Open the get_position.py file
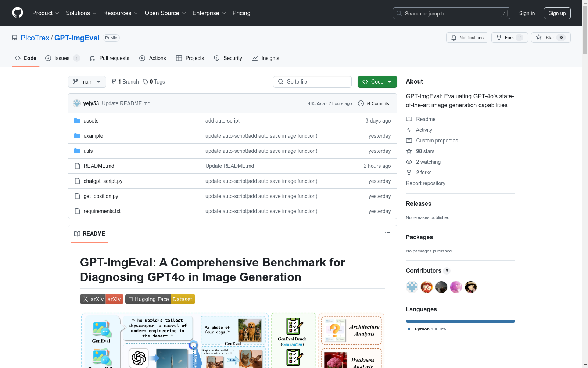Image resolution: width=588 pixels, height=368 pixels. (x=101, y=196)
